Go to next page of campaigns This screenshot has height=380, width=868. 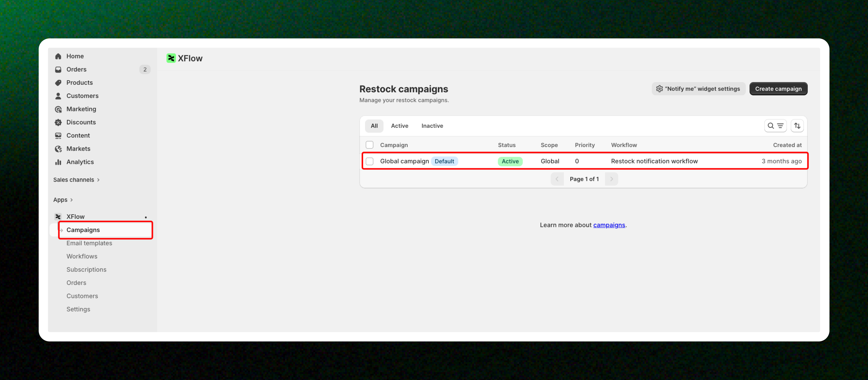tap(611, 179)
